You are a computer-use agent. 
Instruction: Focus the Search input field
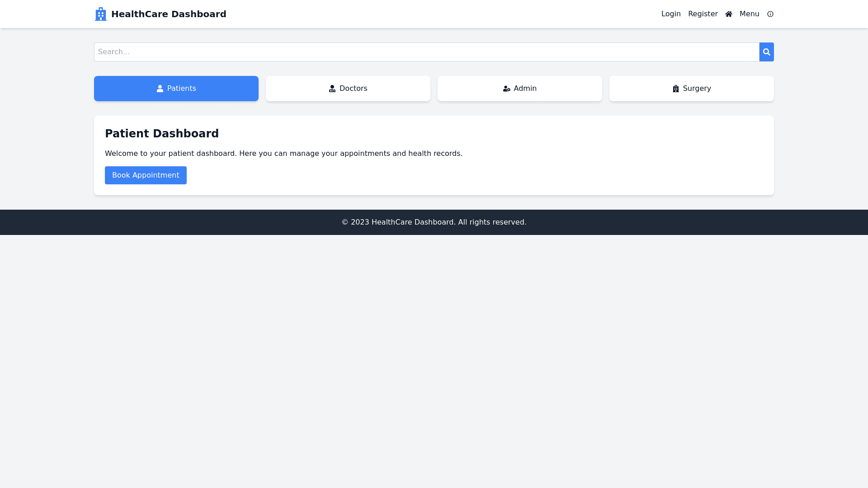tap(426, 52)
